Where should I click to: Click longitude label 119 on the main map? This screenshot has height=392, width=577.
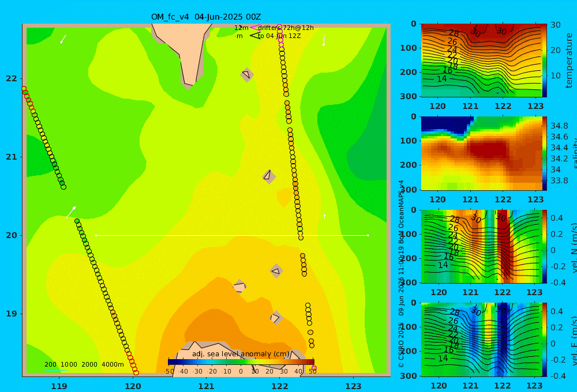click(59, 386)
